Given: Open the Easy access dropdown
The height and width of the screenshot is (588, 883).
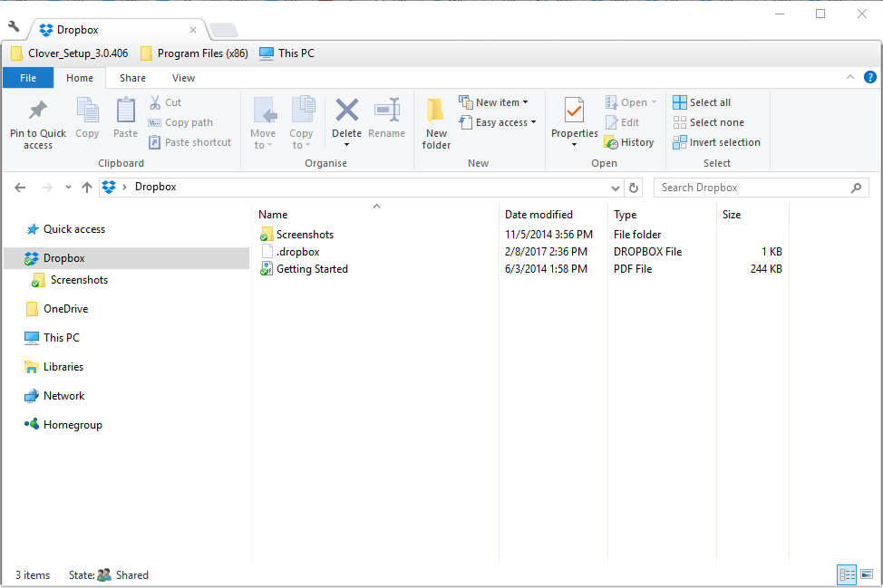Looking at the screenshot, I should [x=498, y=122].
